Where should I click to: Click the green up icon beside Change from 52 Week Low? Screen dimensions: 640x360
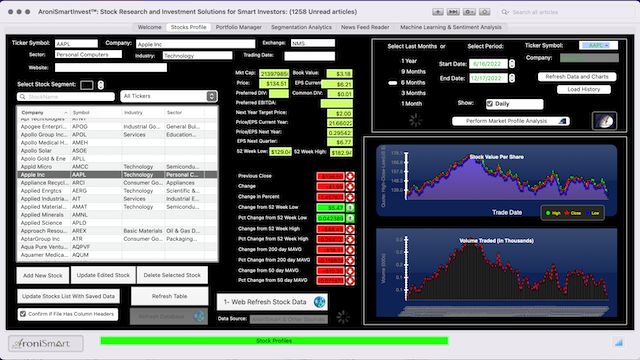click(350, 208)
